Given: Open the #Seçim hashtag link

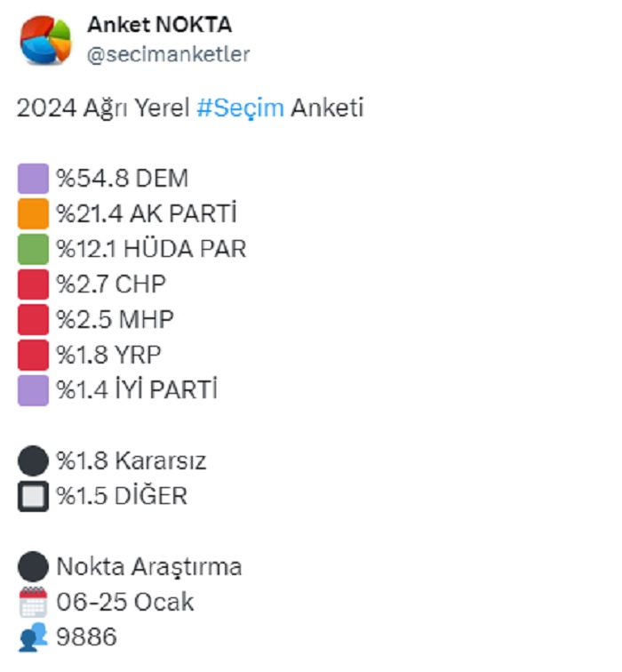Looking at the screenshot, I should coord(240,108).
